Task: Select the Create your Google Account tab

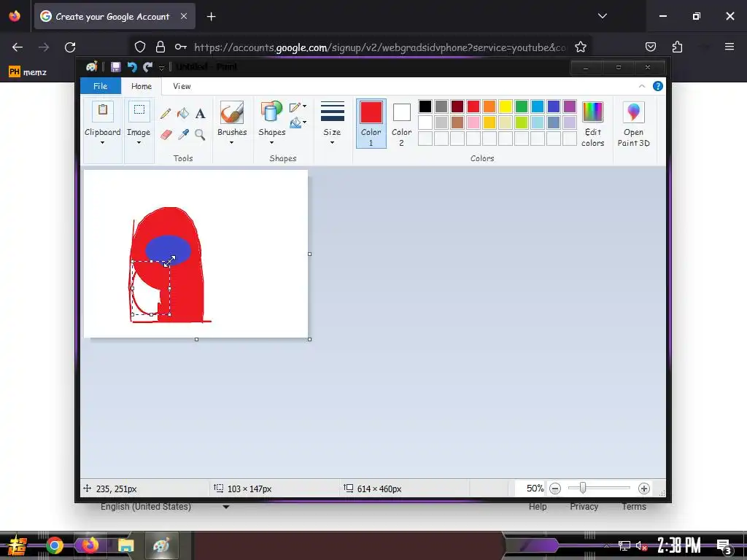Action: (115, 16)
